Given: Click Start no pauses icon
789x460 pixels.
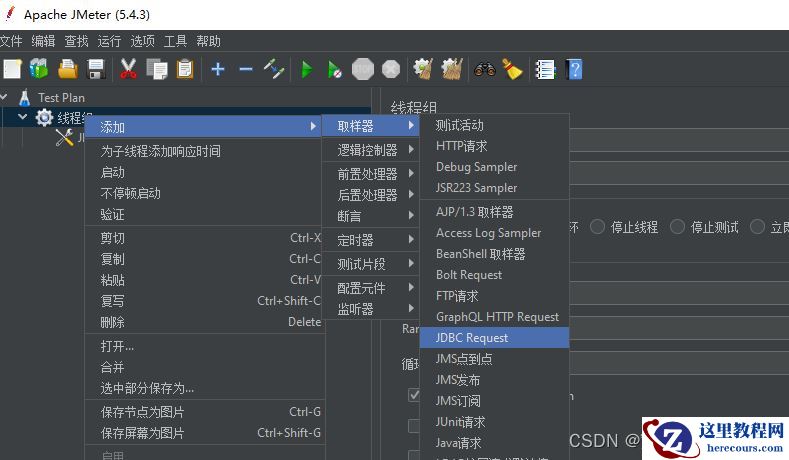Looking at the screenshot, I should [x=335, y=69].
